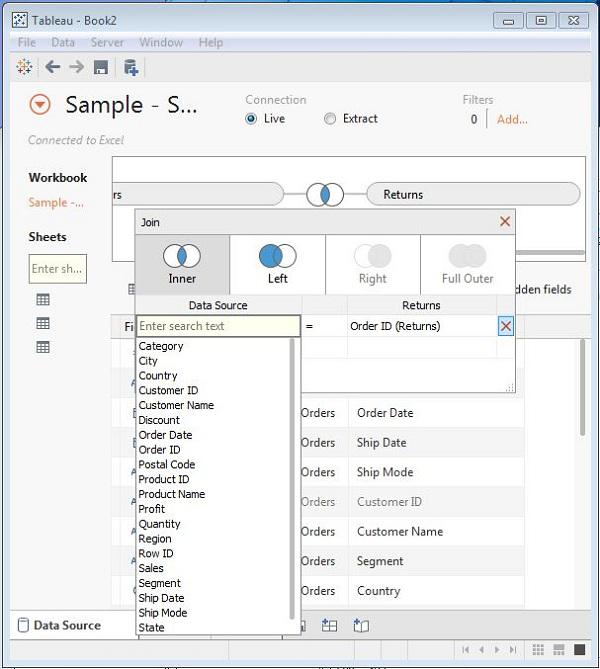Pick Product Name from the field list
This screenshot has height=669, width=600.
[x=172, y=494]
